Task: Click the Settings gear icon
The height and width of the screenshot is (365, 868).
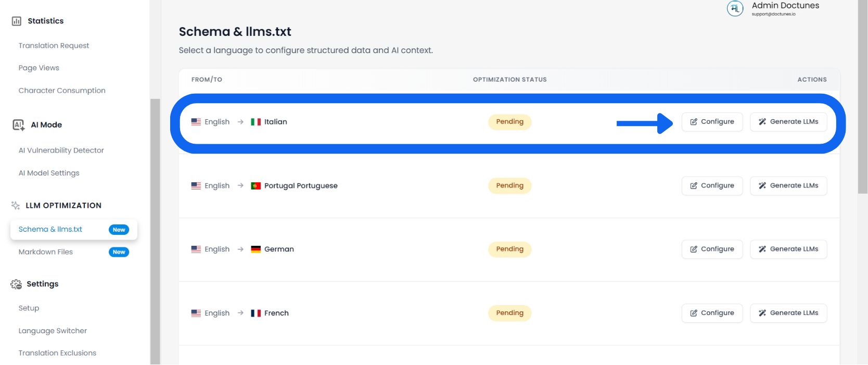Action: click(16, 284)
